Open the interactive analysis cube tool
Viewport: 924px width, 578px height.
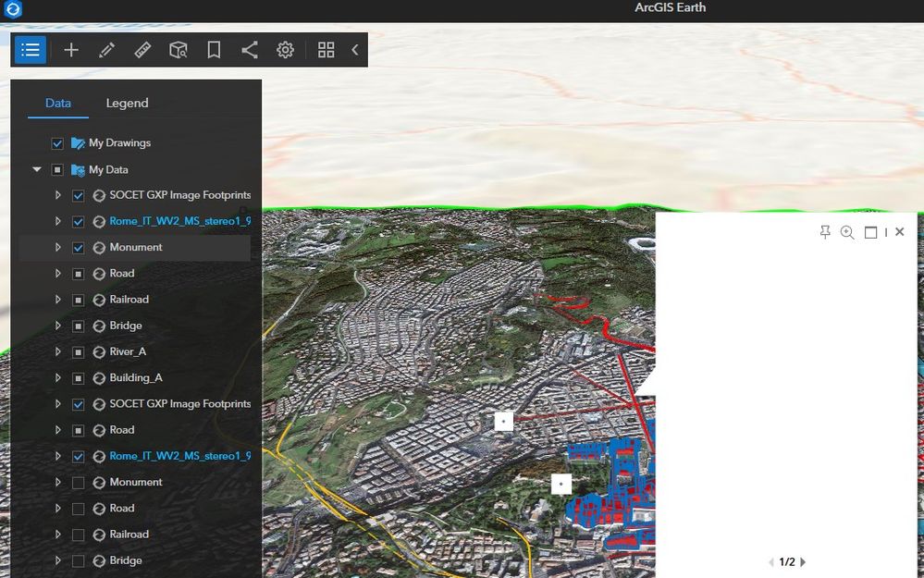pyautogui.click(x=179, y=50)
